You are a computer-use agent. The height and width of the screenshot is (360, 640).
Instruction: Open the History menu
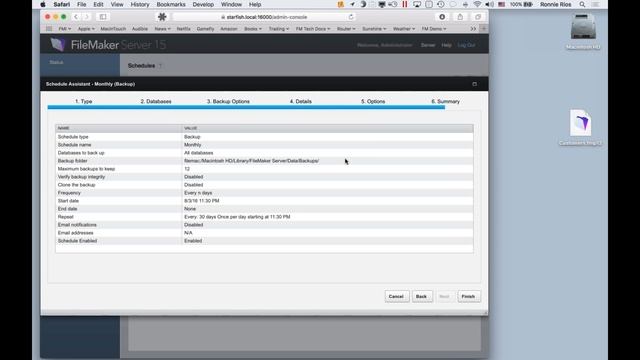point(140,4)
